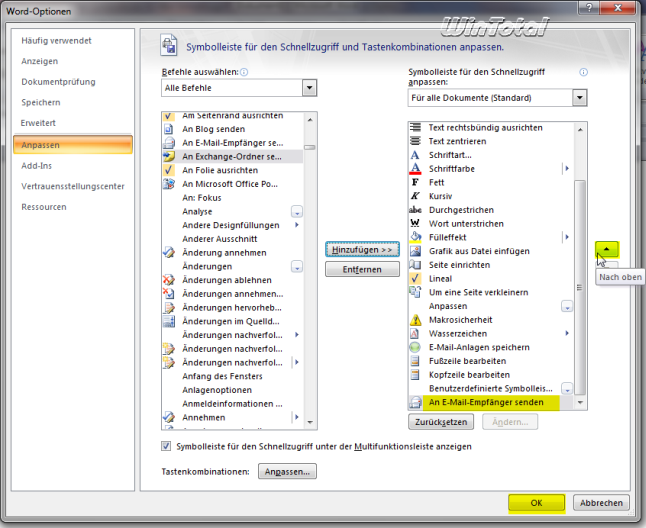Click the Nach oben move-up arrow button

click(606, 249)
